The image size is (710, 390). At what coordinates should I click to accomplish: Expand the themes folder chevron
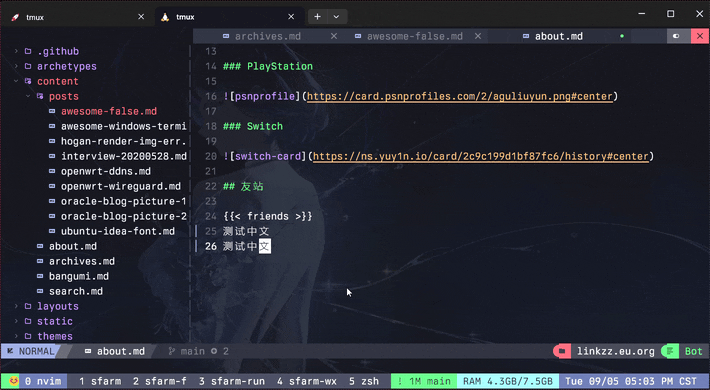[16, 336]
